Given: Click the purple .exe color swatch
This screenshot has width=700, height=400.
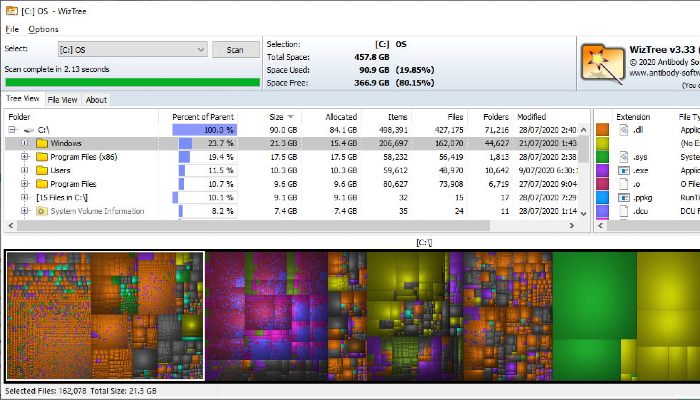Looking at the screenshot, I should [603, 171].
